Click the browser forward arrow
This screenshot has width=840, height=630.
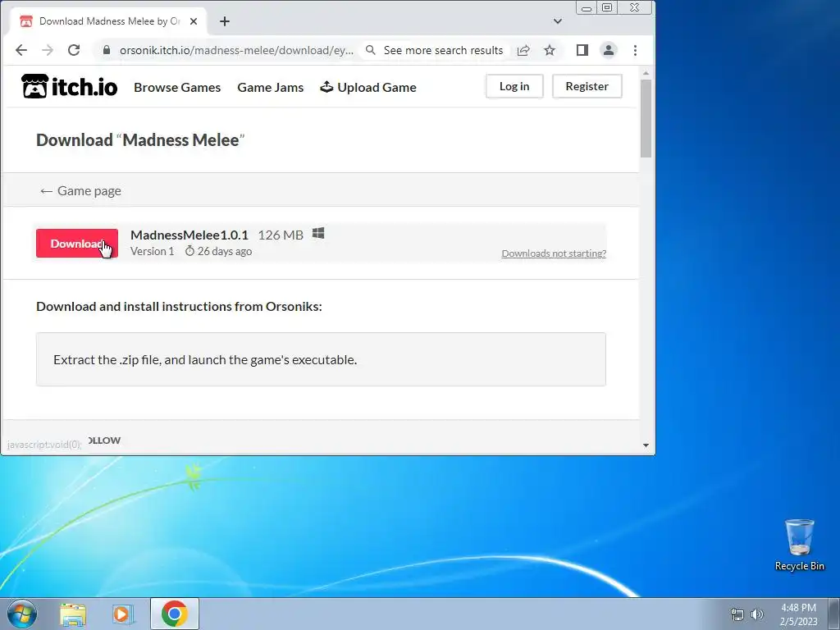pos(48,50)
